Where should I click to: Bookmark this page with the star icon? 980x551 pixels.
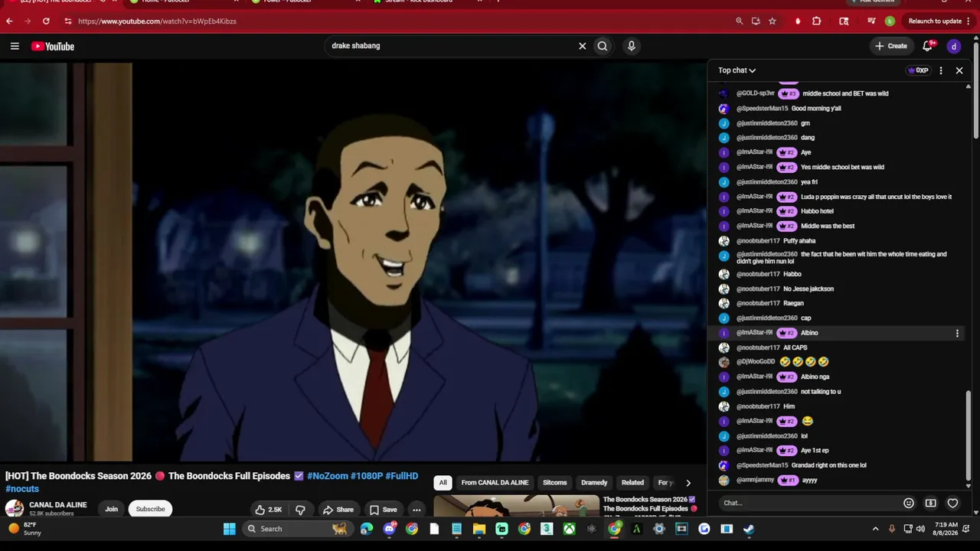772,21
